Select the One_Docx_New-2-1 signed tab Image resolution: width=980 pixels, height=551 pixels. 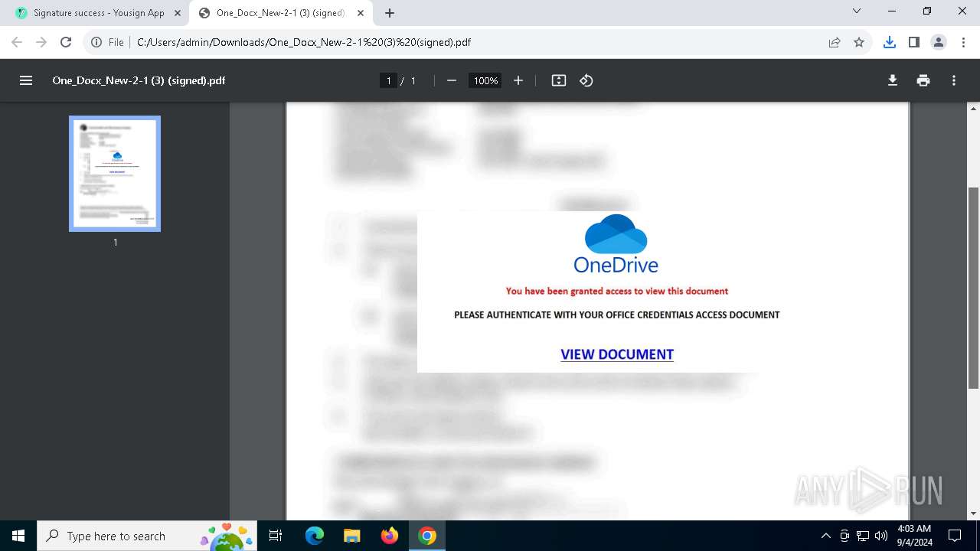(x=281, y=13)
